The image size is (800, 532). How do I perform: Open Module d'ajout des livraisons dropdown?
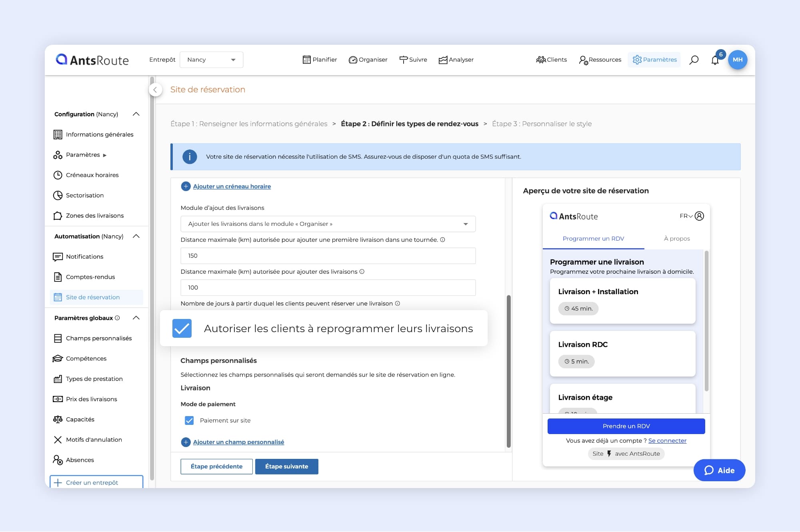coord(328,224)
